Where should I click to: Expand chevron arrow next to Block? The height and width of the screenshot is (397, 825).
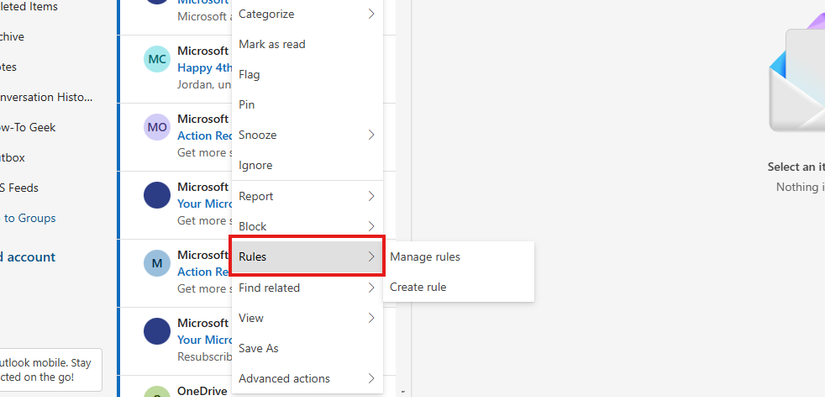coord(371,227)
